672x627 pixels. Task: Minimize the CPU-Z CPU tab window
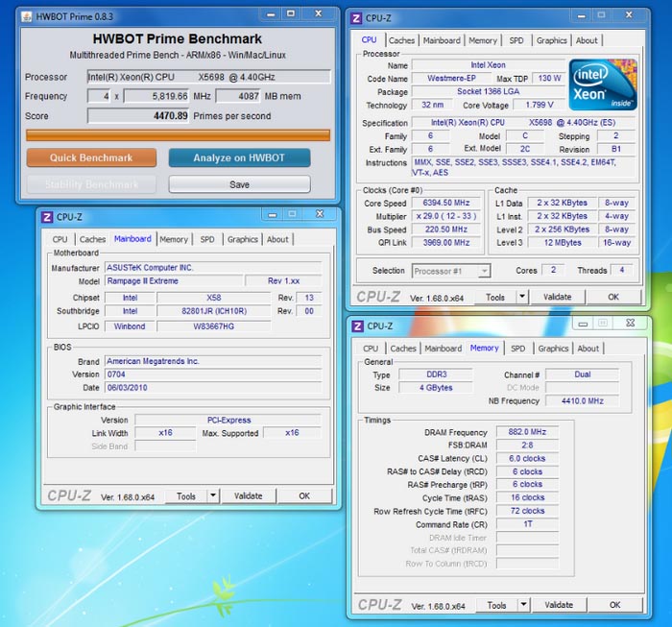coord(581,15)
